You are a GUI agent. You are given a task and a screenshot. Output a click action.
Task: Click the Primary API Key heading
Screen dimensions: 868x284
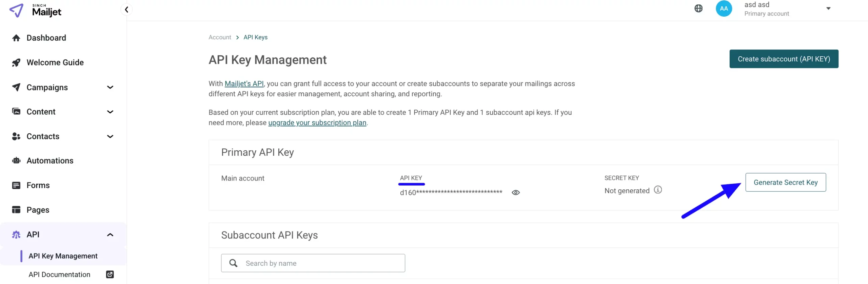pyautogui.click(x=257, y=152)
